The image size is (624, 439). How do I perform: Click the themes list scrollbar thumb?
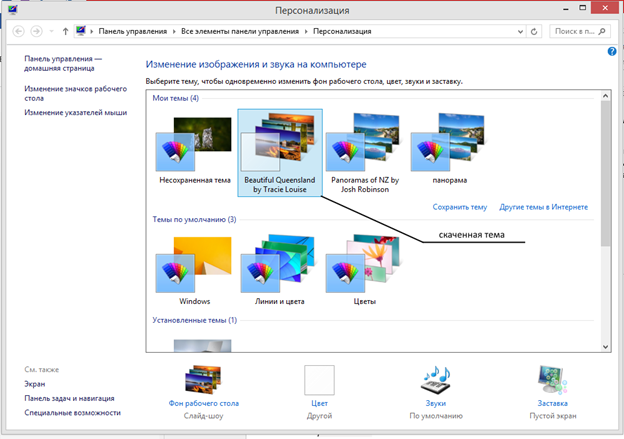tap(605, 173)
